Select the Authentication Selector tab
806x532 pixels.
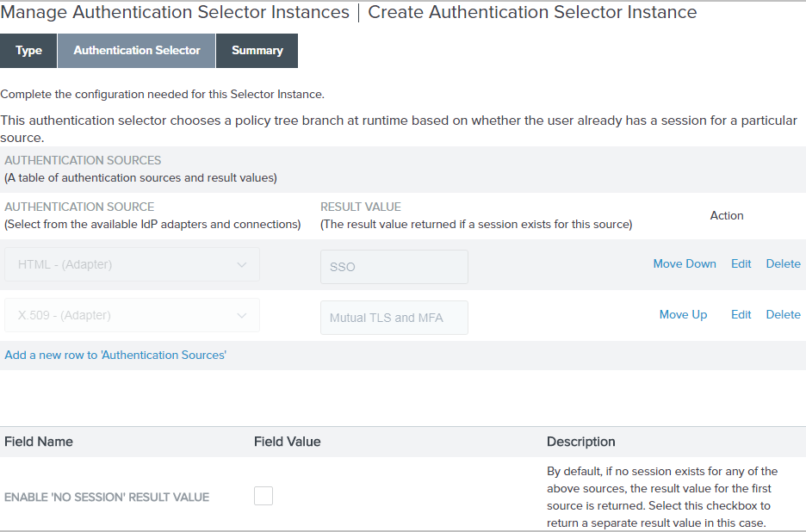pyautogui.click(x=136, y=51)
